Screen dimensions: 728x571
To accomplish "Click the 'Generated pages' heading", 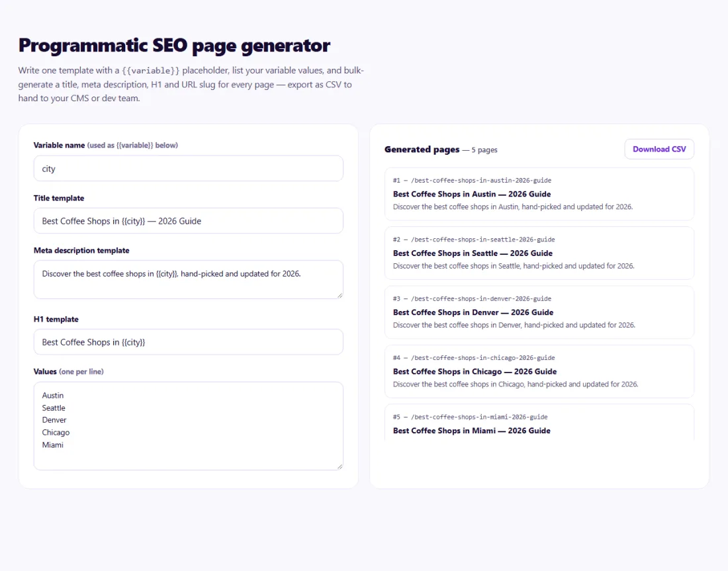I will coord(422,150).
